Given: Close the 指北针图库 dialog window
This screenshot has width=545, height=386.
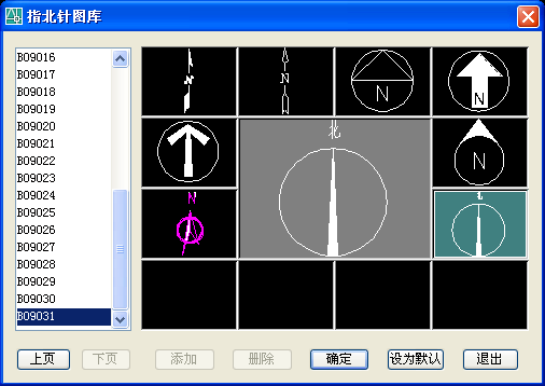Looking at the screenshot, I should point(528,16).
